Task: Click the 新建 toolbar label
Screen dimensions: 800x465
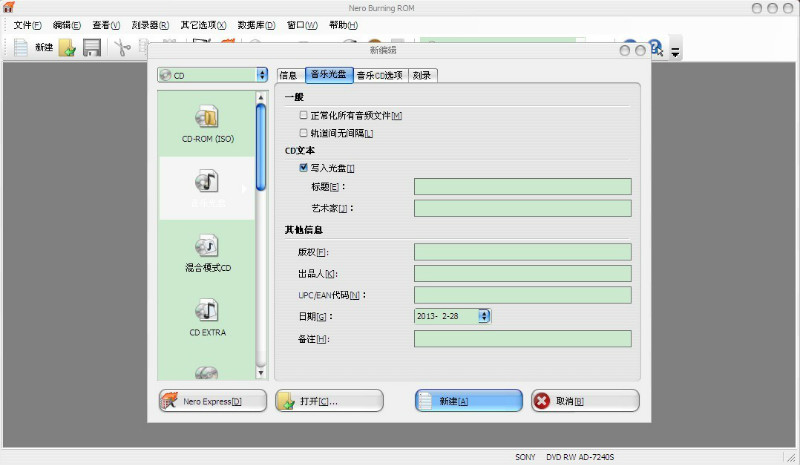Action: (44, 47)
